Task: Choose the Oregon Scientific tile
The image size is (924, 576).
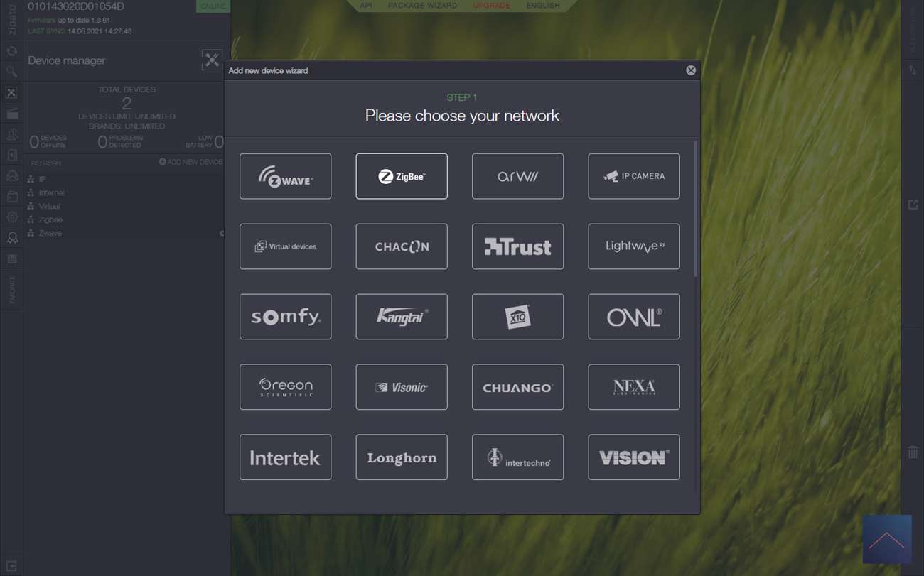Action: pyautogui.click(x=285, y=387)
